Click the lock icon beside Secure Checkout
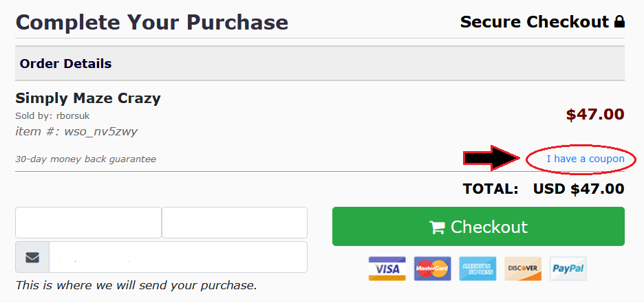This screenshot has width=644, height=303. (619, 22)
